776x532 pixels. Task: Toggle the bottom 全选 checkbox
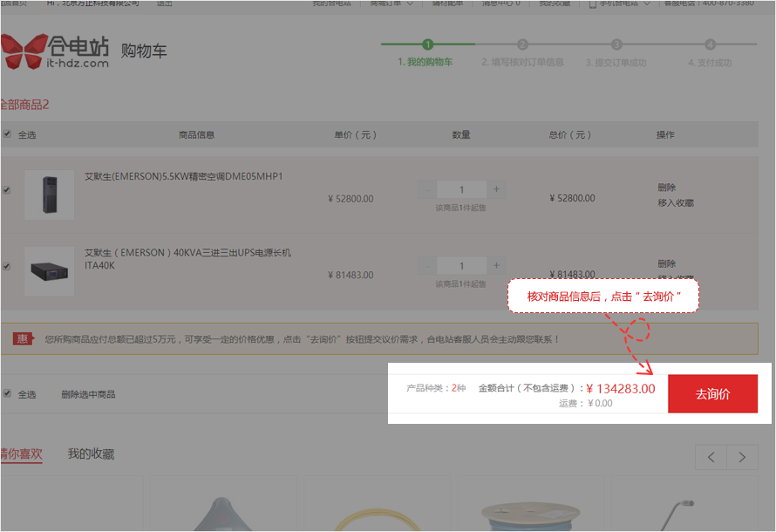pyautogui.click(x=7, y=393)
